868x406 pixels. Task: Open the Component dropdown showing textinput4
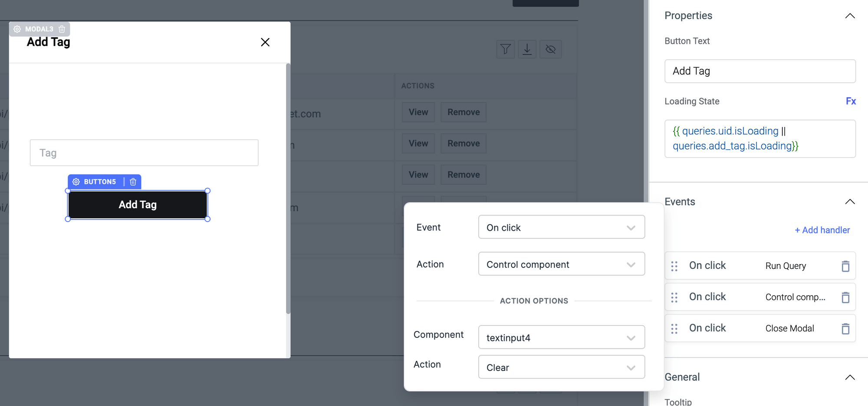[561, 337]
